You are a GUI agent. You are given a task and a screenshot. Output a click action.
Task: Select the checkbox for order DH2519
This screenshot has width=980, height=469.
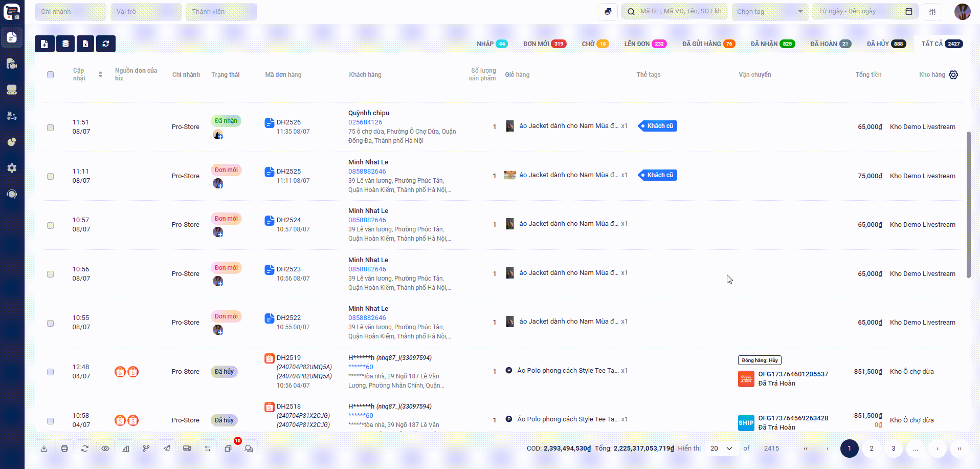[x=50, y=372]
